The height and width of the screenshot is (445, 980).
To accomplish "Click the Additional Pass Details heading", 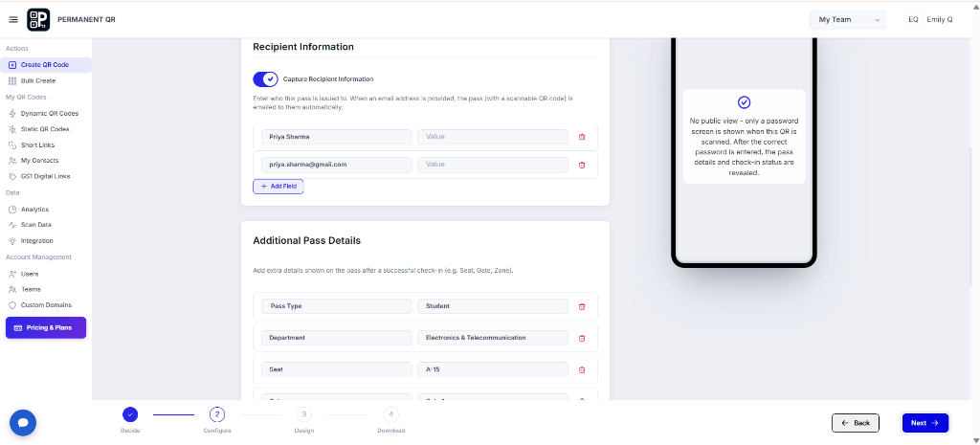I will tap(307, 240).
